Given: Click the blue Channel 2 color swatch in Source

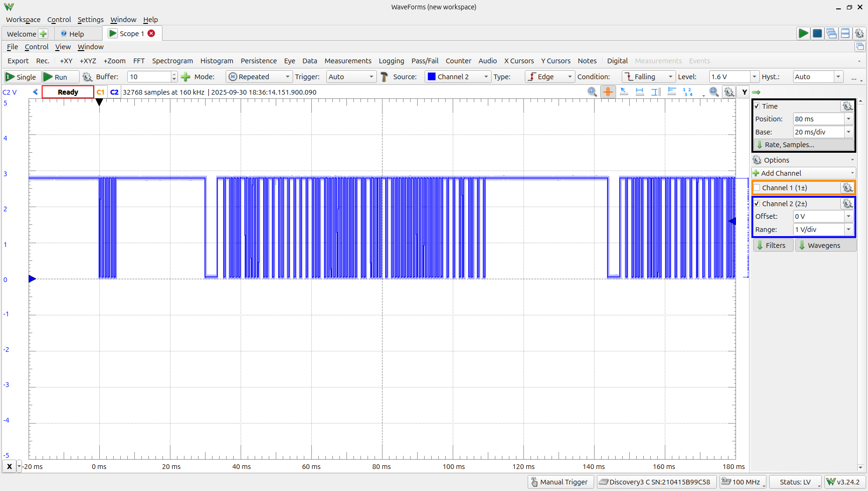Looking at the screenshot, I should [432, 77].
